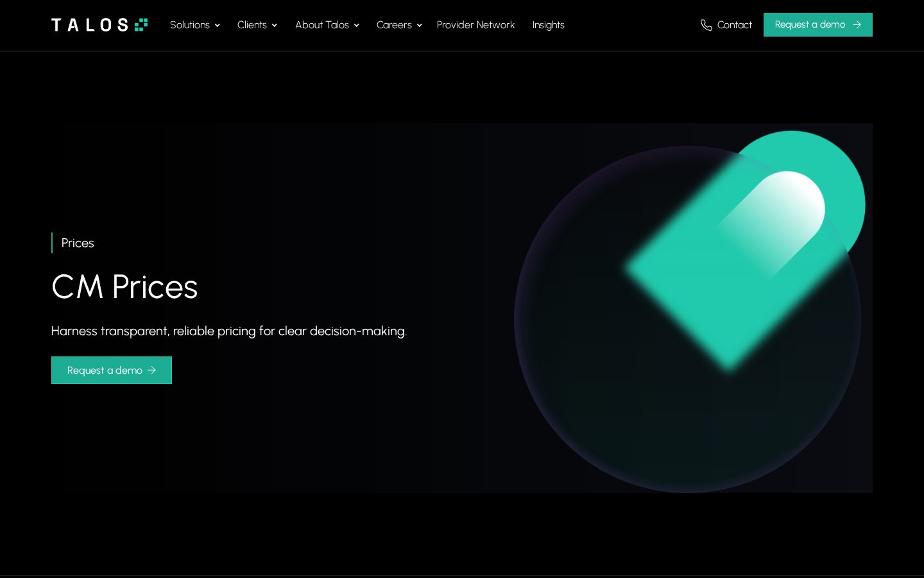Open the Contact link
Viewport: 924px width, 578px height.
[x=726, y=24]
